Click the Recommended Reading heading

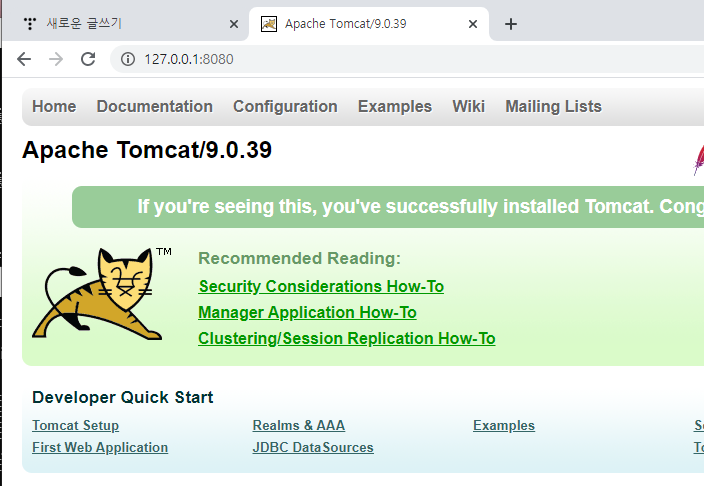pos(299,258)
